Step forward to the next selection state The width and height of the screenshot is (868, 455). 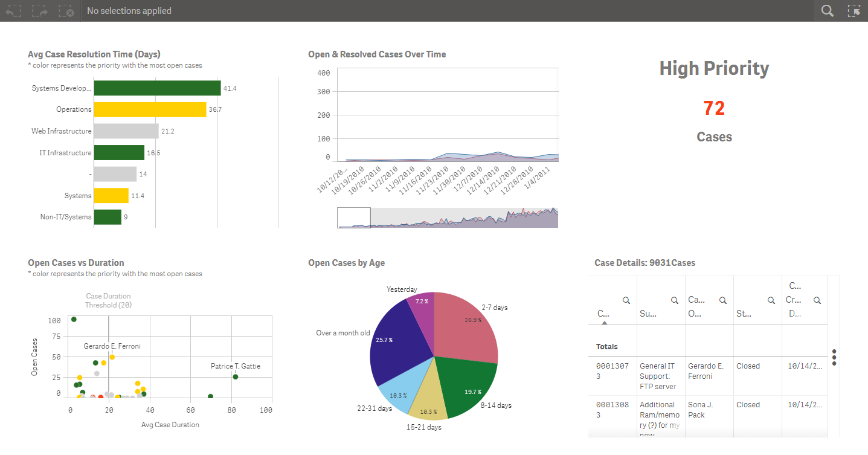(39, 10)
